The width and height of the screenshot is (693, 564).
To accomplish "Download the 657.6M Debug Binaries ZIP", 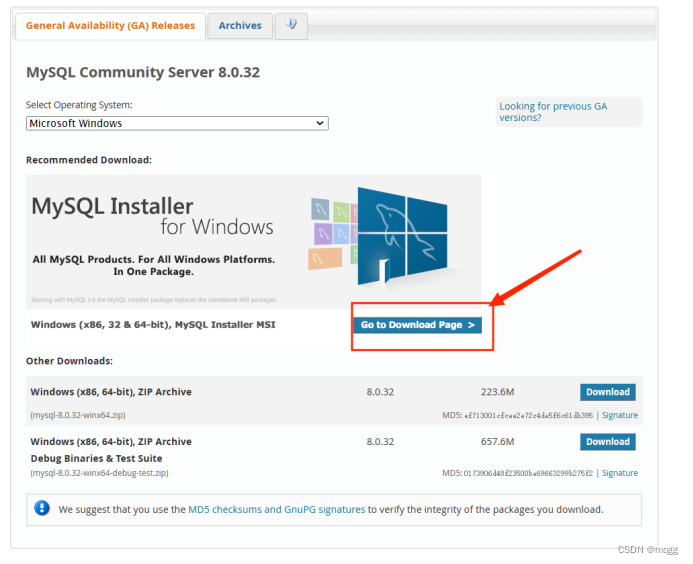I will [x=608, y=442].
